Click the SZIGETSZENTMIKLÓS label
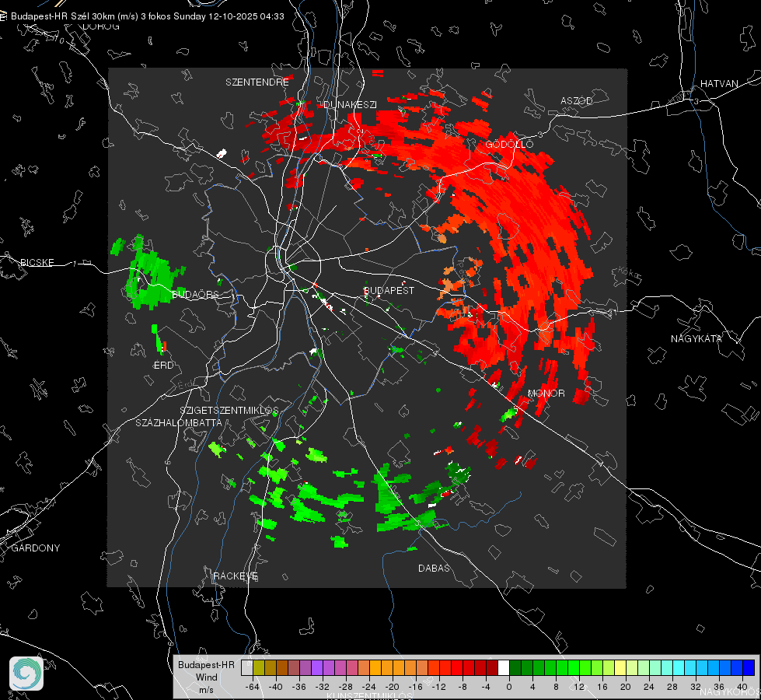Viewport: 761px width, 700px height. [229, 411]
